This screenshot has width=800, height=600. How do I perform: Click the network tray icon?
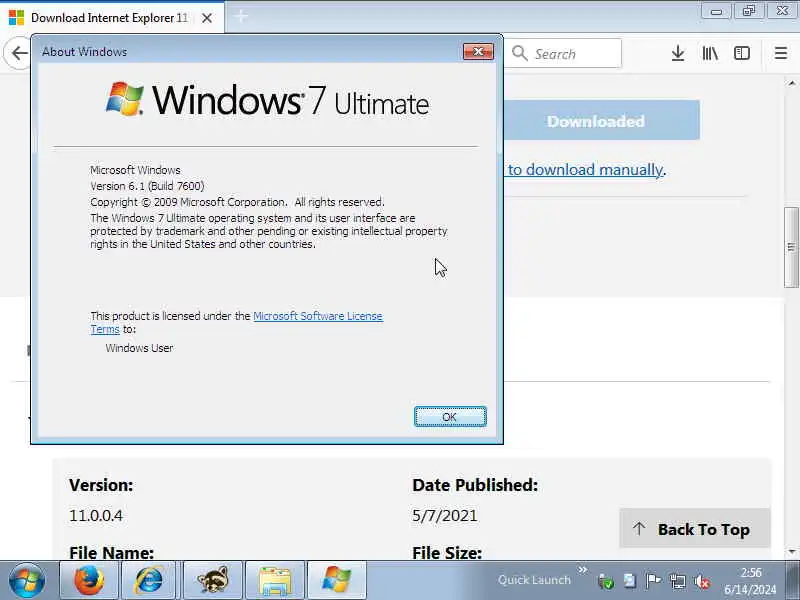coord(678,581)
